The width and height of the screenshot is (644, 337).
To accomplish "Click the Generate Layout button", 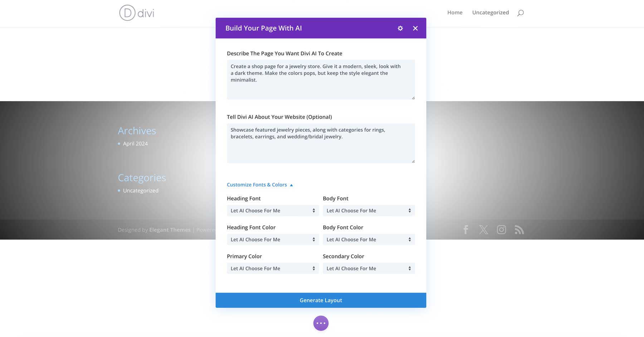I will click(321, 300).
